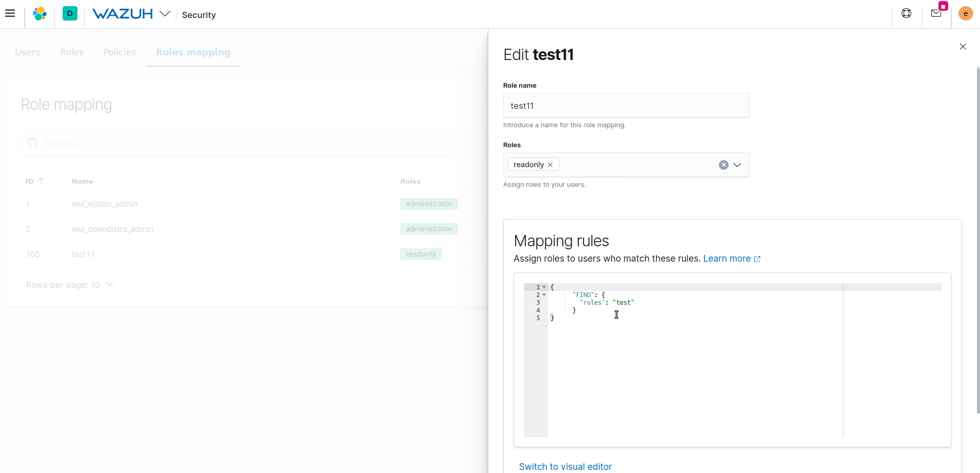This screenshot has width=980, height=473.
Task: Click the readonly badge in test11 row
Action: tap(421, 254)
